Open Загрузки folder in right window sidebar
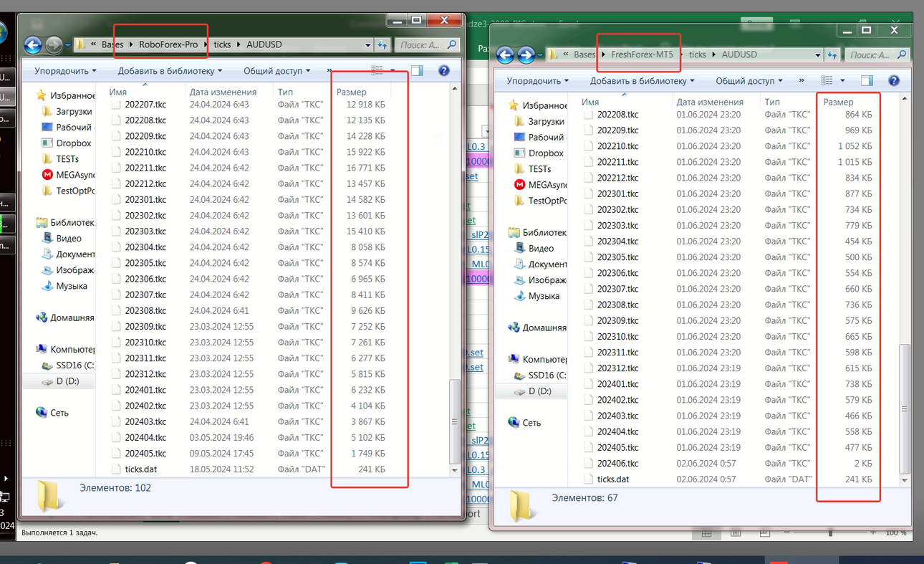The width and height of the screenshot is (924, 564). pyautogui.click(x=539, y=122)
